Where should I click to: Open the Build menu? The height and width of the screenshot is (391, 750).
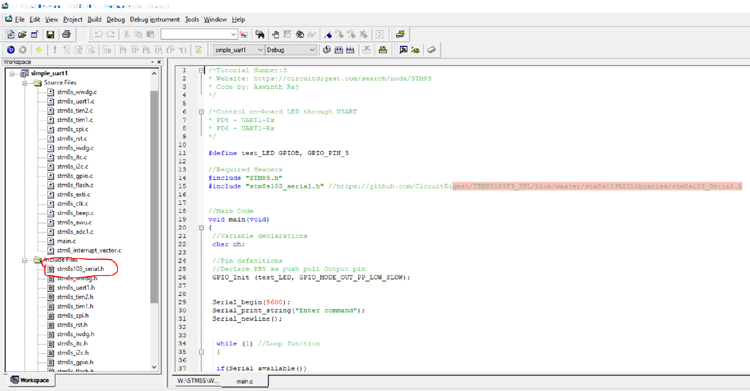click(x=94, y=20)
